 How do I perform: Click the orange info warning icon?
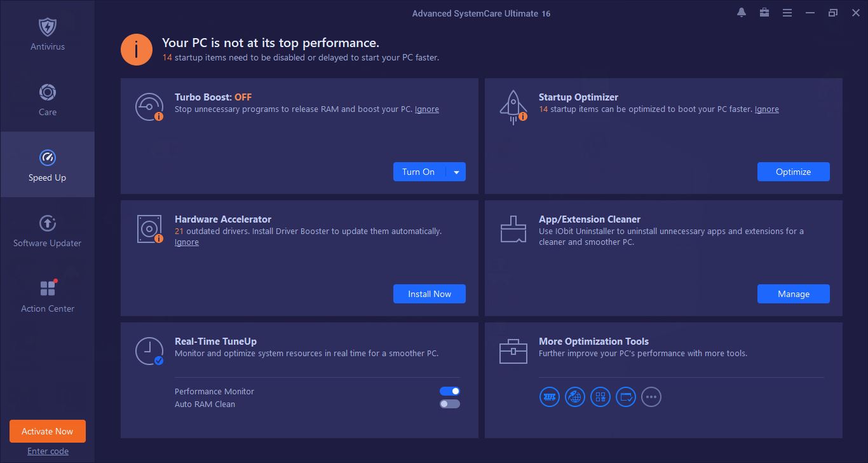tap(137, 50)
